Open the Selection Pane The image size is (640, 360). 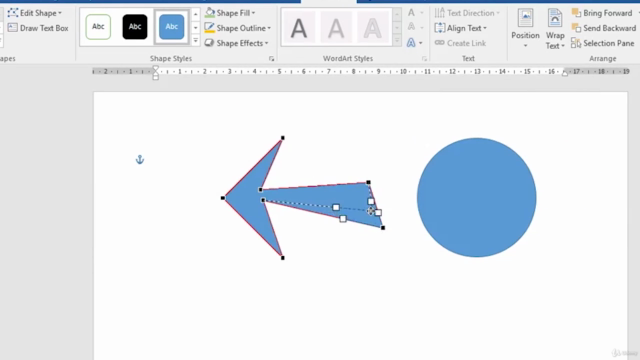click(602, 43)
